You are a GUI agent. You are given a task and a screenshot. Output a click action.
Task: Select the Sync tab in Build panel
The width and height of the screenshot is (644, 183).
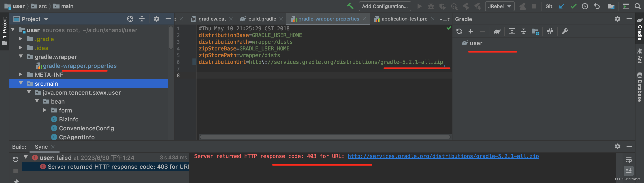pos(41,147)
